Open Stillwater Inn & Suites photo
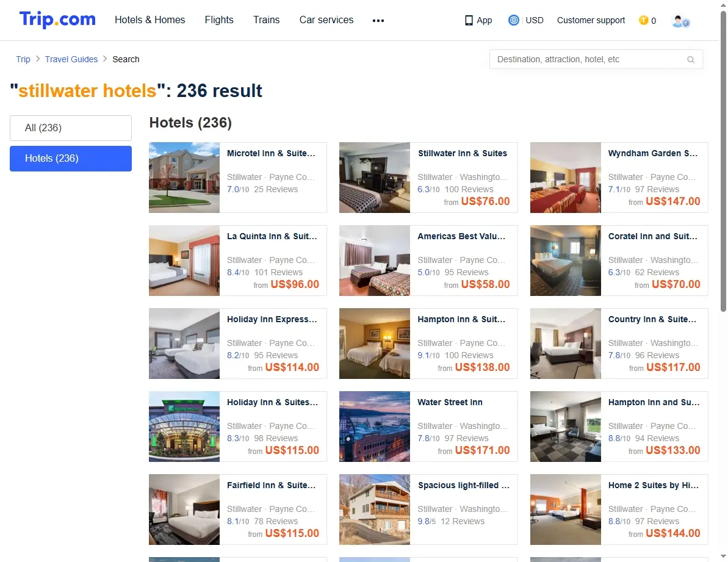The height and width of the screenshot is (562, 728). (375, 178)
